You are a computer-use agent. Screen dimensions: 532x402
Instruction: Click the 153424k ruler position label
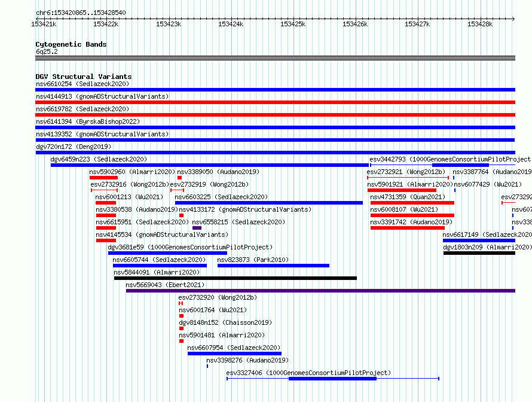(231, 24)
